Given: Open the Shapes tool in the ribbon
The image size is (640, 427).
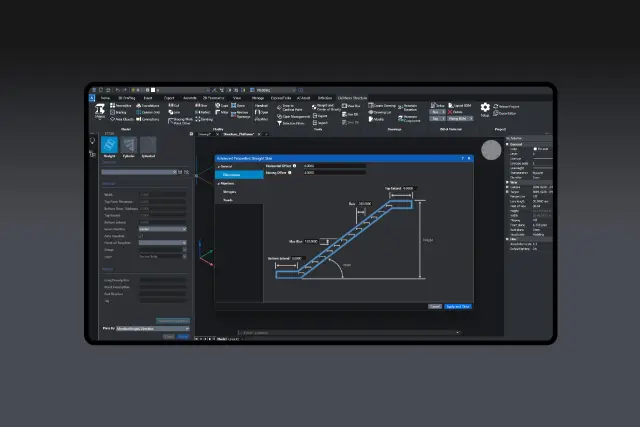Looking at the screenshot, I should [x=100, y=111].
